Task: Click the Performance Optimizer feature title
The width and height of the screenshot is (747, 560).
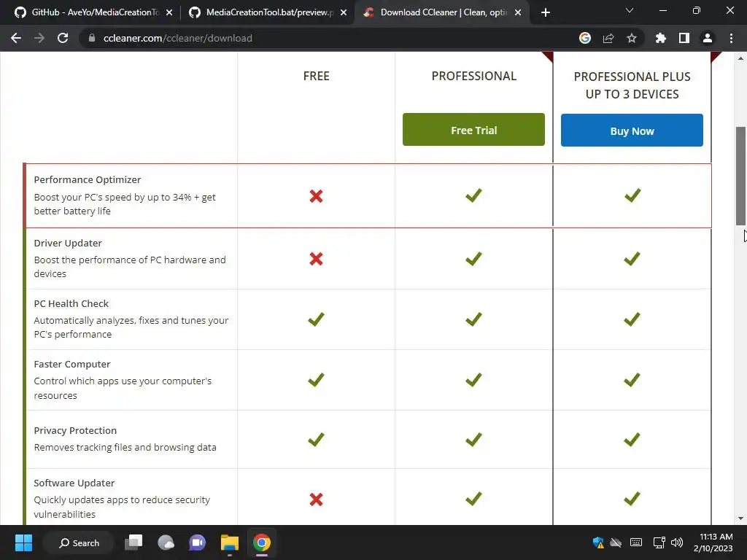Action: (x=88, y=179)
